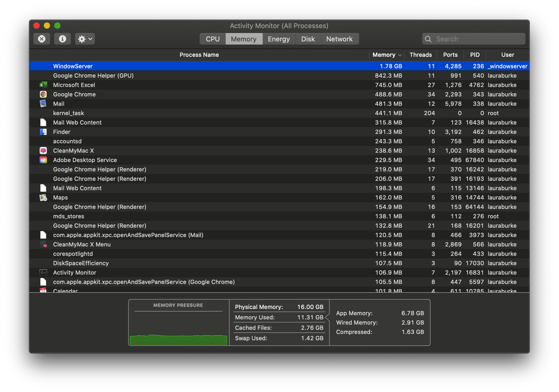Click the App Memory 6.78 GB stat
Screen dimensions: 559x392
[x=380, y=313]
